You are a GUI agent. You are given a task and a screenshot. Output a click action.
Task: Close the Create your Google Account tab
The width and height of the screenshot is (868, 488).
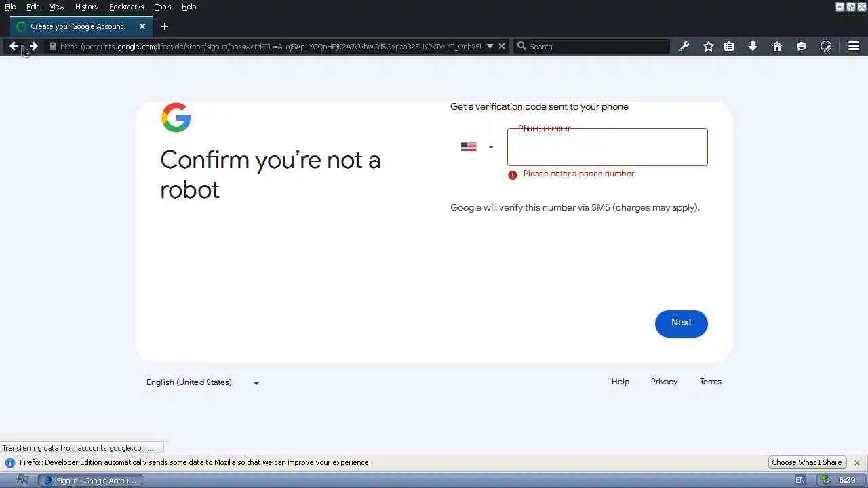click(142, 26)
